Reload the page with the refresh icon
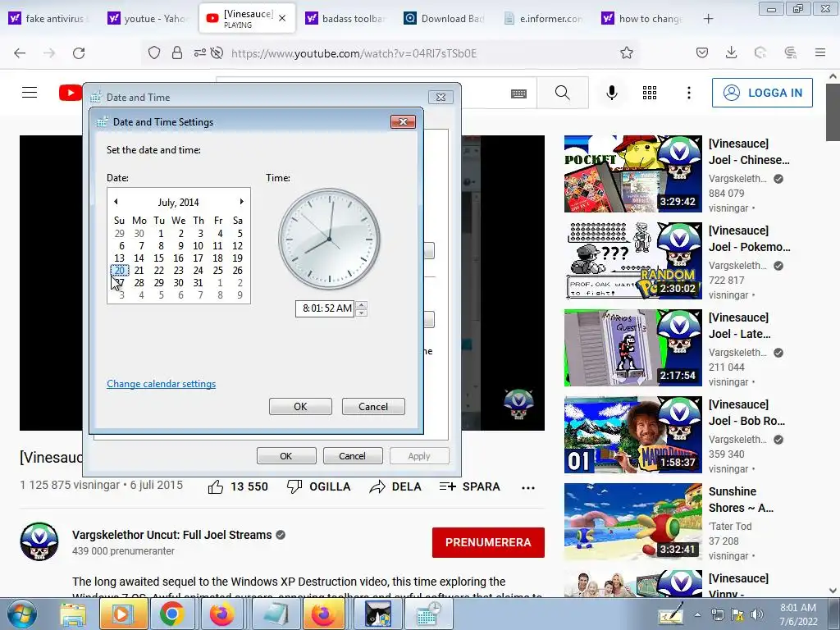This screenshot has height=630, width=840. [79, 53]
